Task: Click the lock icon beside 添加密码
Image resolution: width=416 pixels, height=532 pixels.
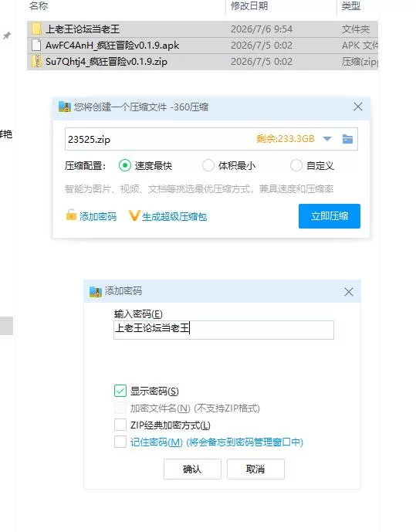Action: tap(71, 215)
